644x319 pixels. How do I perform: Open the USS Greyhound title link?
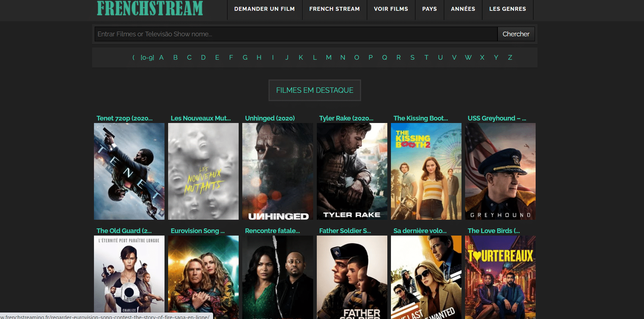[497, 118]
